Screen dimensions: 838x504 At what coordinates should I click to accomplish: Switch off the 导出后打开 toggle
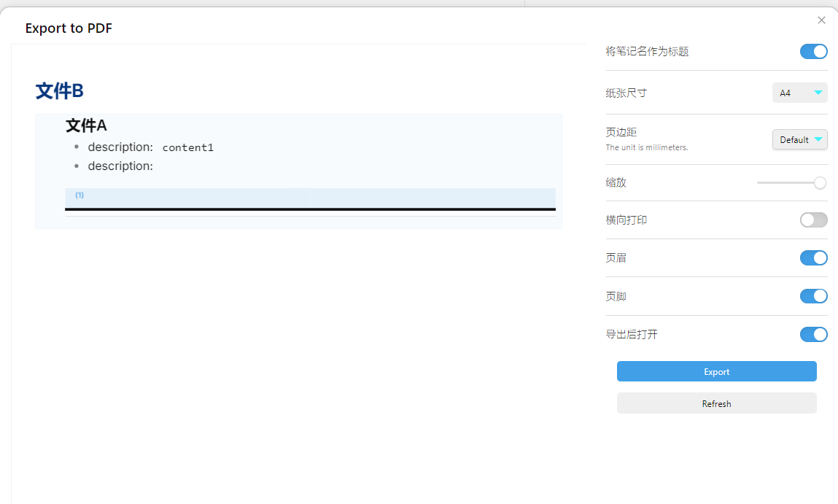click(x=813, y=335)
